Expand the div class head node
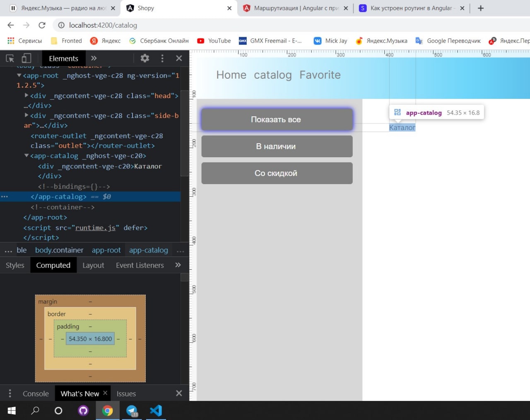Viewport: 530px width, 420px height. click(26, 95)
